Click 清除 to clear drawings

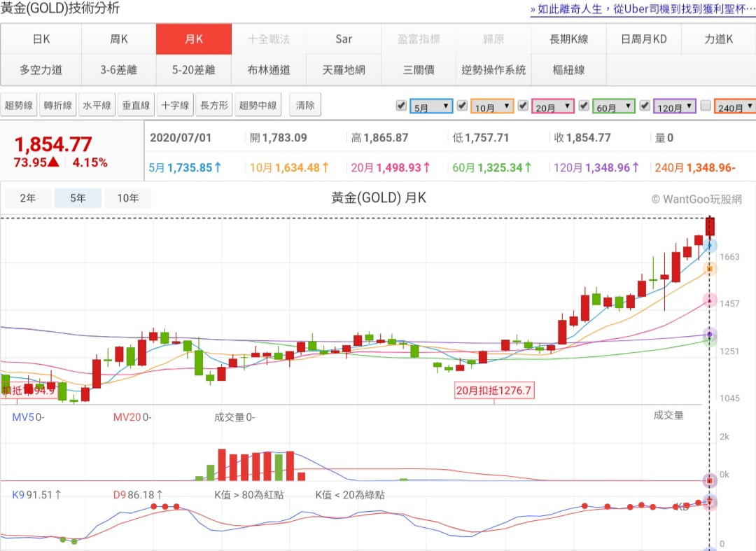point(305,106)
